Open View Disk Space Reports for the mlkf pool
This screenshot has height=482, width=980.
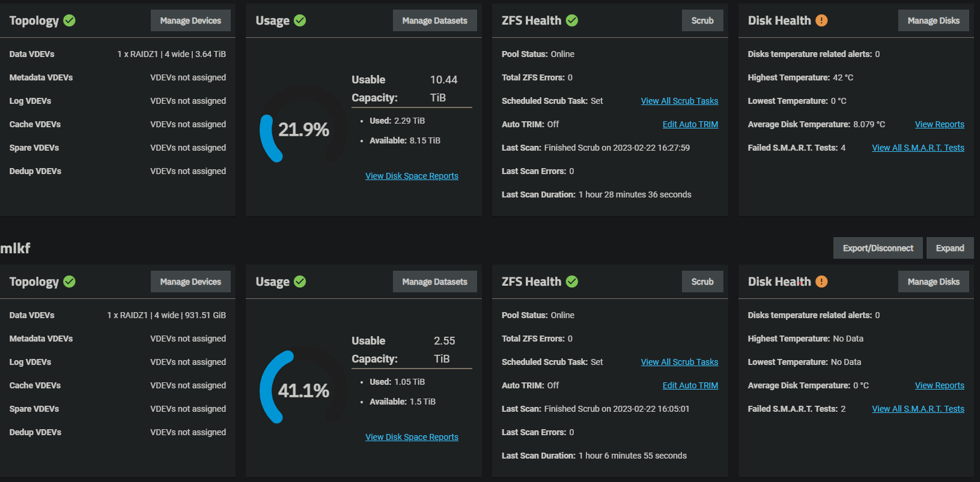tap(412, 437)
